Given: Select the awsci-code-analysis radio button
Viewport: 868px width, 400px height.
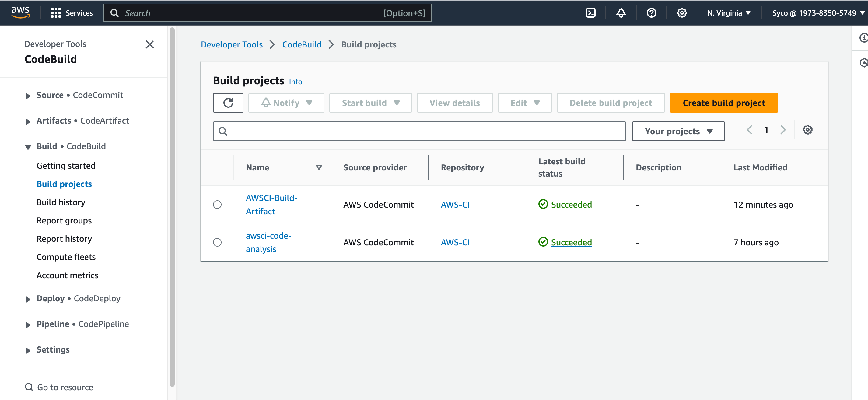Looking at the screenshot, I should coord(217,242).
